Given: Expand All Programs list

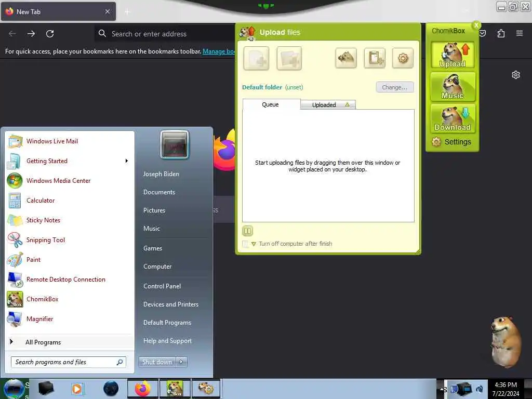Looking at the screenshot, I should (70, 342).
